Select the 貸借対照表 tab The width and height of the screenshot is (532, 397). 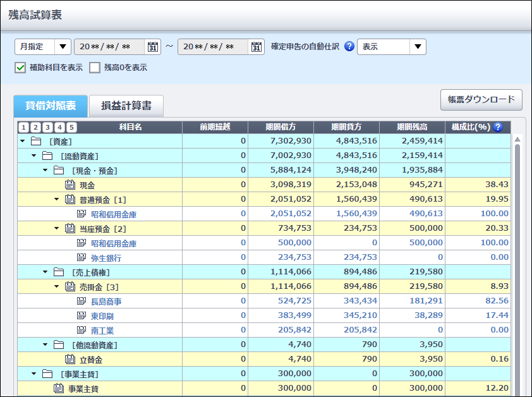(51, 106)
